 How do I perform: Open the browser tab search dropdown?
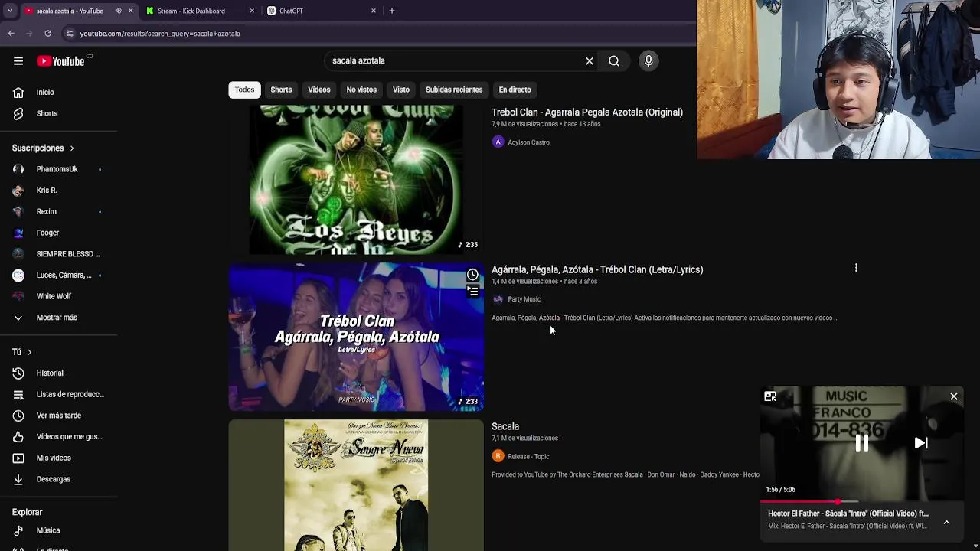tap(10, 11)
